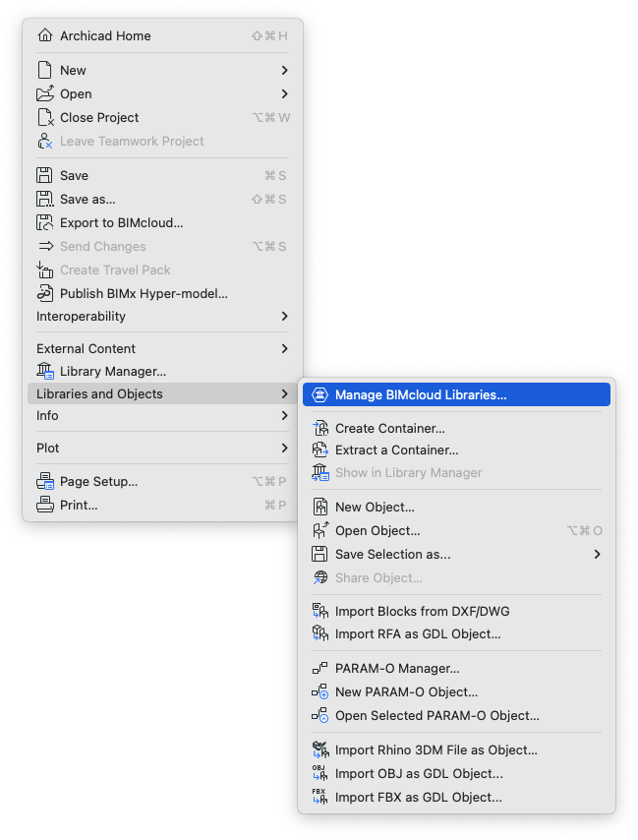Click the Open folder icon
Screen dimensions: 638x840
[x=45, y=93]
